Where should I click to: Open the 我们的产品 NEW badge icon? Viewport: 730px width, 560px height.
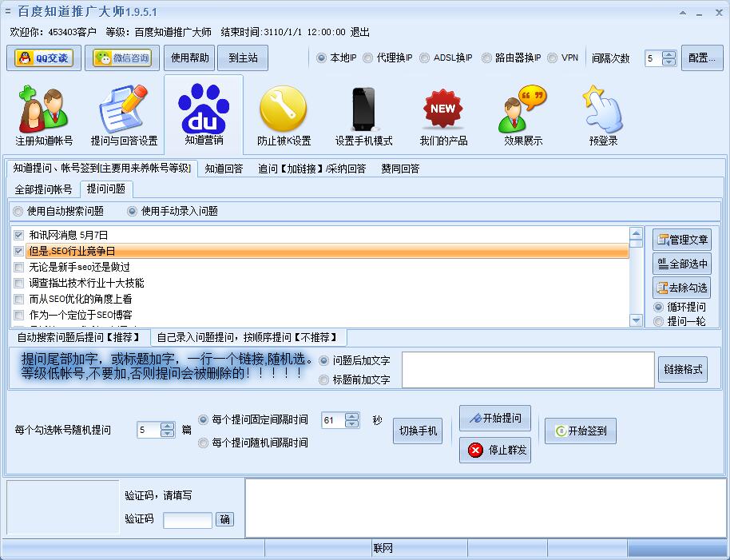[x=443, y=116]
